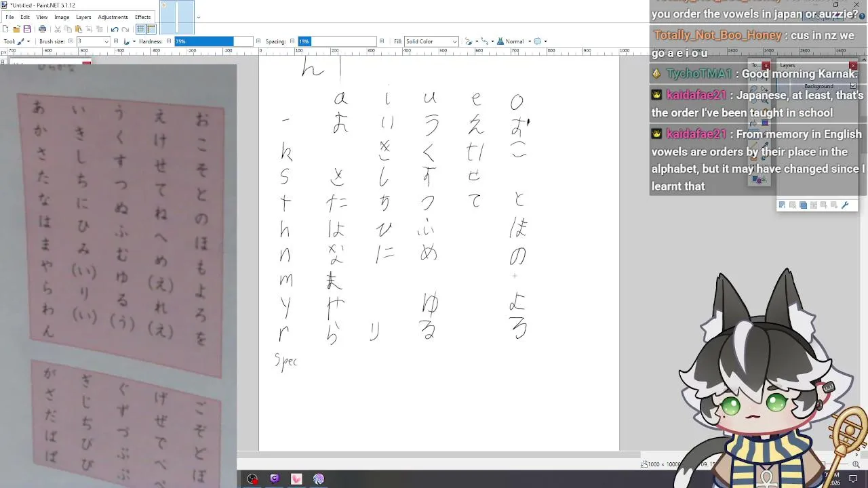Click the Merge Layer Down icon
The width and height of the screenshot is (868, 488).
tap(814, 205)
